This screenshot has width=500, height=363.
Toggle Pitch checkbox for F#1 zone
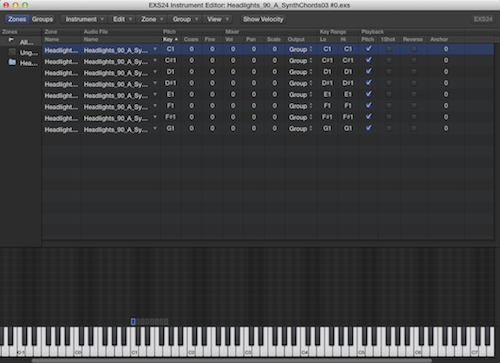(x=368, y=117)
